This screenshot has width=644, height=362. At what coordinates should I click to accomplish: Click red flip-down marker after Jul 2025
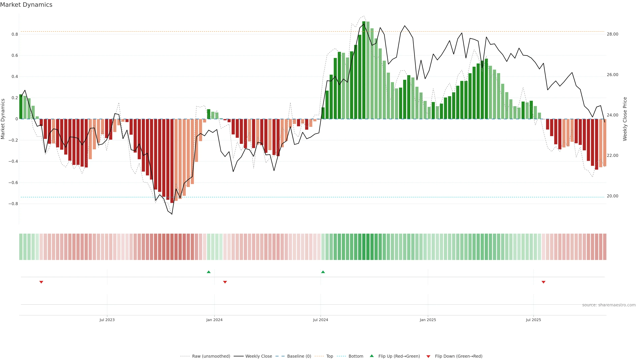pos(543,282)
